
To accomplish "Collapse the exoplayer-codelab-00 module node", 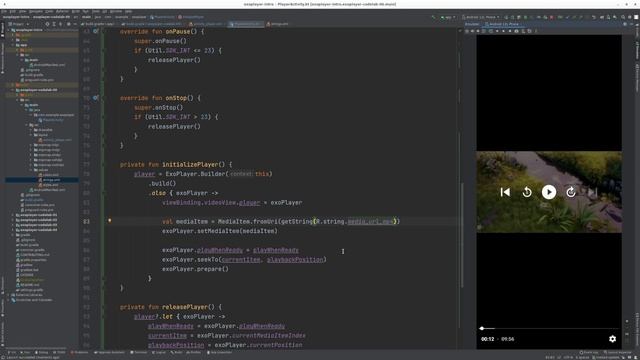I will tap(13, 90).
